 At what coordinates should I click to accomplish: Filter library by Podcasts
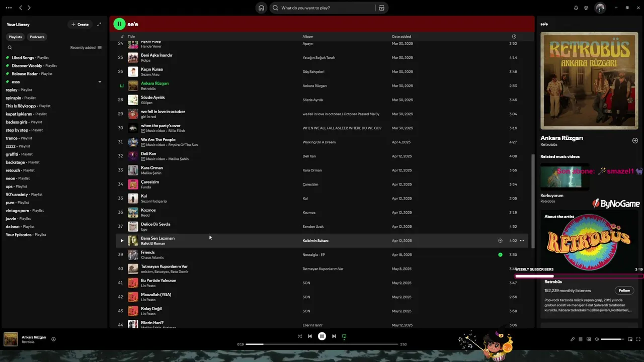[x=37, y=37]
